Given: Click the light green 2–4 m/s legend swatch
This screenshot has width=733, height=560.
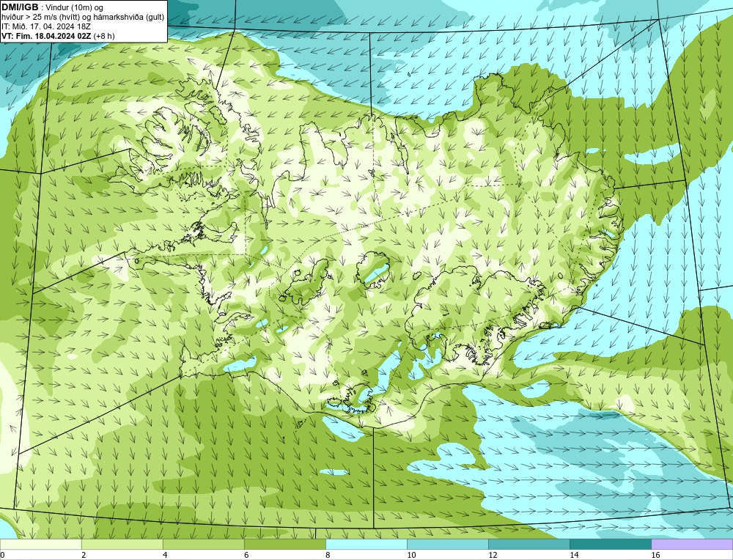Looking at the screenshot, I should click(122, 544).
